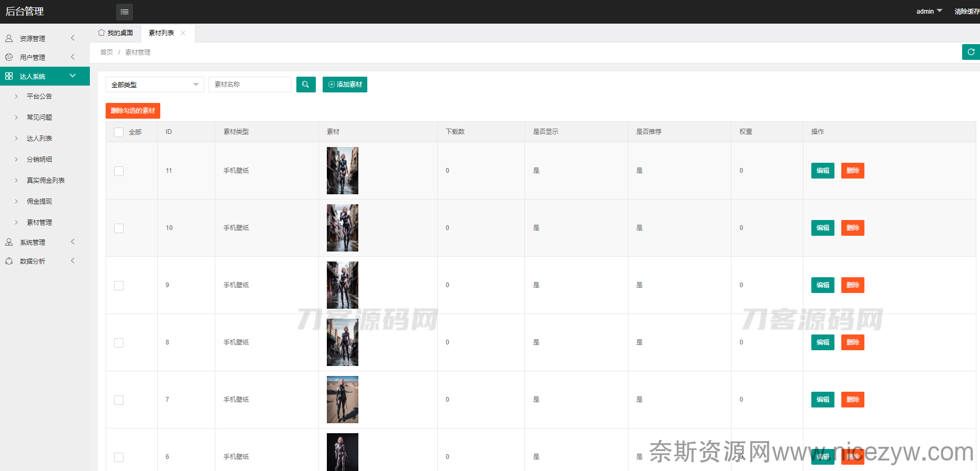The image size is (980, 471).
Task: Click 删除 for row ID 9
Action: (853, 285)
